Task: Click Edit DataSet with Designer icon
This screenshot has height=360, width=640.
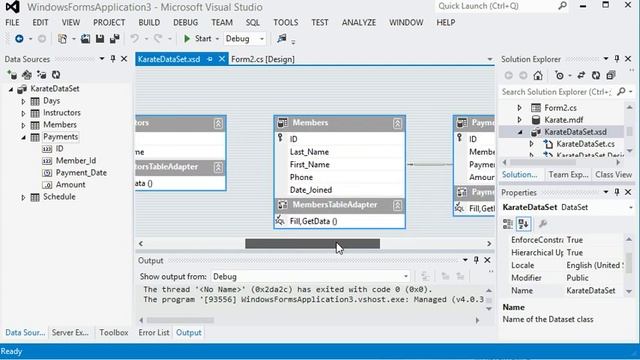Action: (27, 75)
